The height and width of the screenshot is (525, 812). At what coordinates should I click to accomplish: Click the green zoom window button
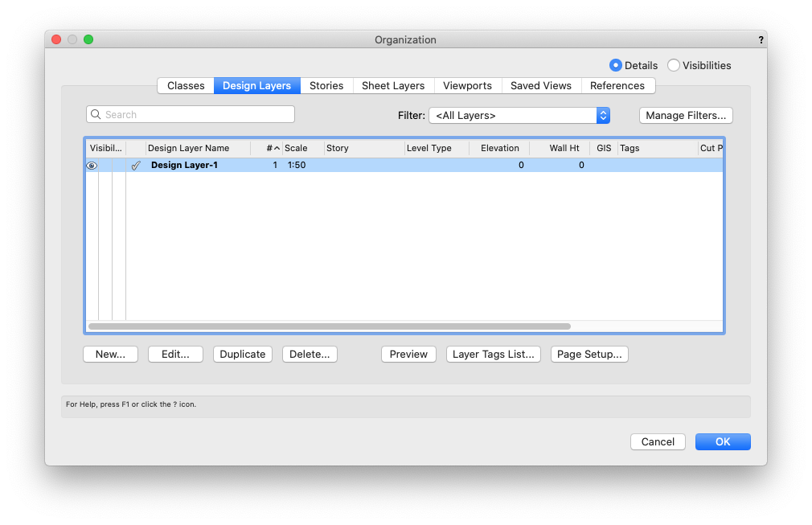(x=88, y=39)
